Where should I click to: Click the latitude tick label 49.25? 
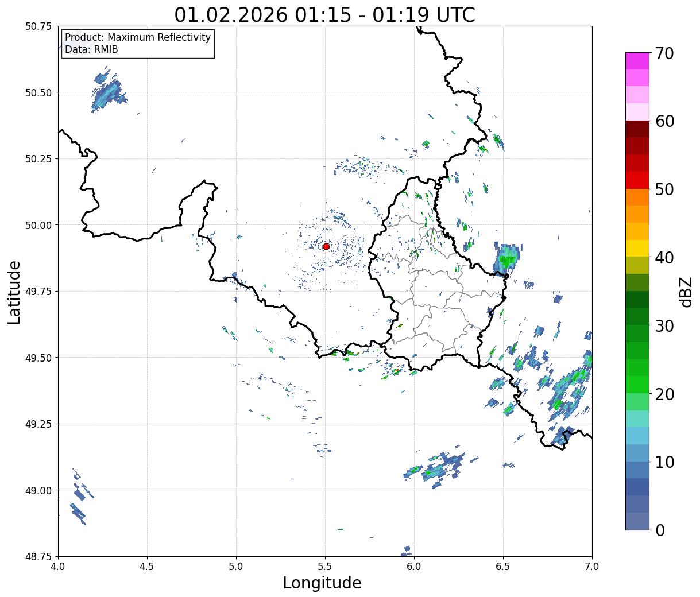[x=38, y=424]
